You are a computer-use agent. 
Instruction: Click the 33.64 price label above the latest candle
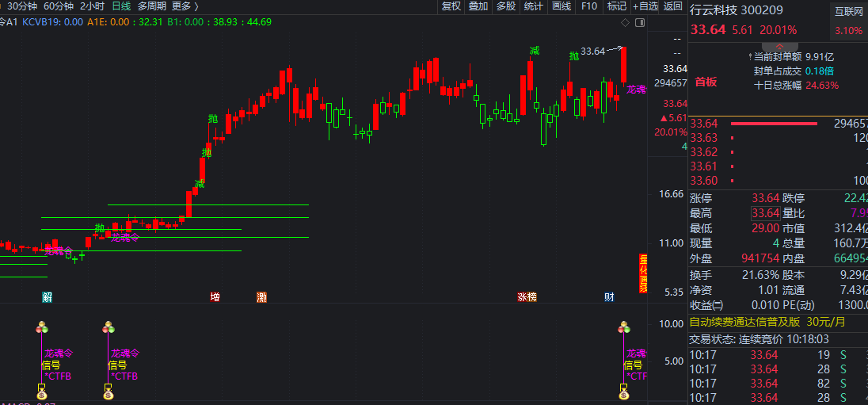pyautogui.click(x=593, y=52)
